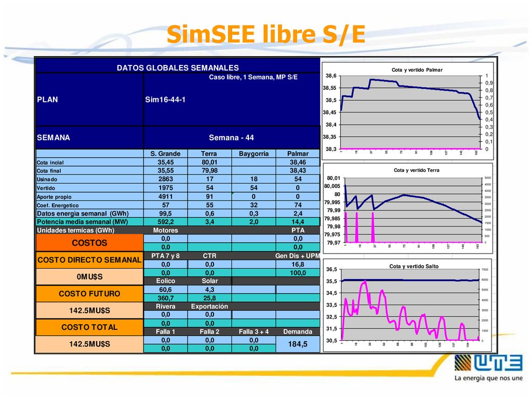
Task: Select 142.5MU$S under COSTO FUTURO
Action: (89, 311)
